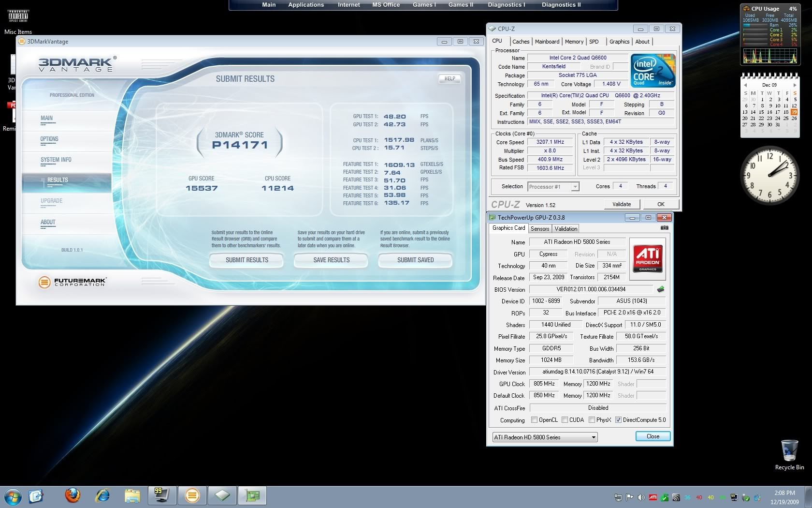This screenshot has height=508, width=812.
Task: Open the ATI Catalyst tray icon
Action: tap(652, 497)
